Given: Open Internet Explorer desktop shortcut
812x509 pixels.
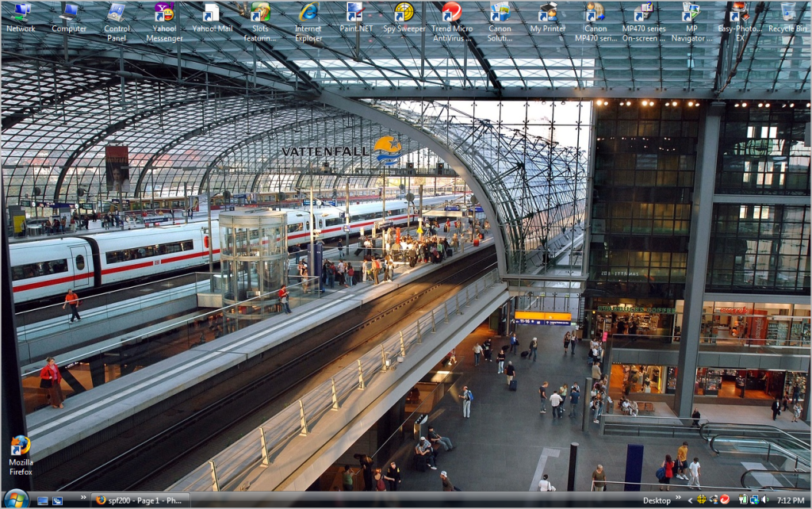Looking at the screenshot, I should point(308,14).
